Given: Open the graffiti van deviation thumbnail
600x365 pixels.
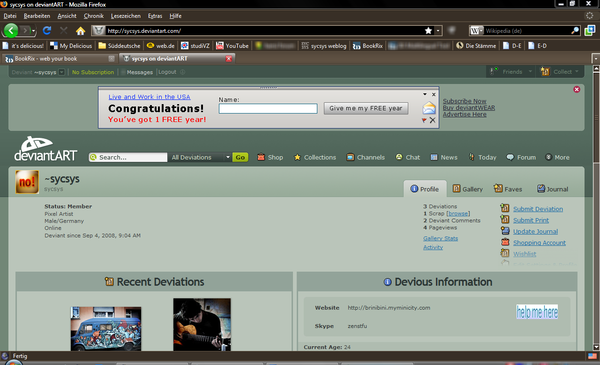Looking at the screenshot, I should (106, 329).
